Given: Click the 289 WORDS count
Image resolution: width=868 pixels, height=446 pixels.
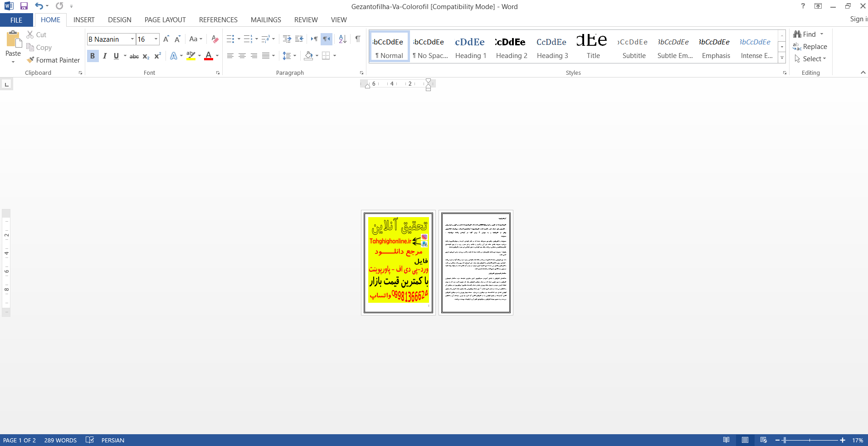Looking at the screenshot, I should 60,440.
